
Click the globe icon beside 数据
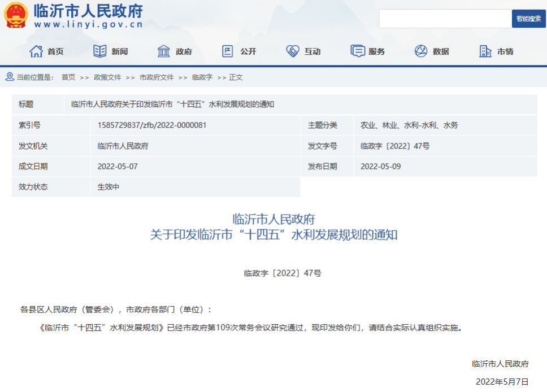pos(420,50)
